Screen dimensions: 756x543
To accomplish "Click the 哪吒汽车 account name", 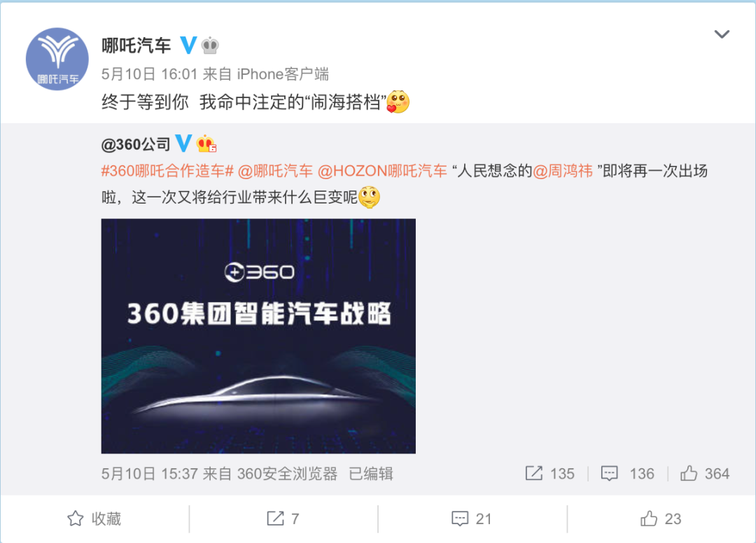I will coord(136,45).
